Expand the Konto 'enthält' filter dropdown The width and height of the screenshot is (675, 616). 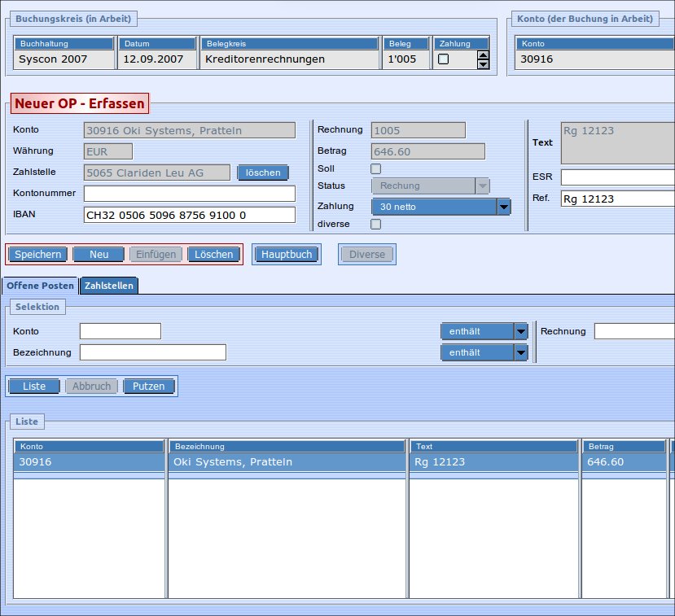tap(521, 331)
